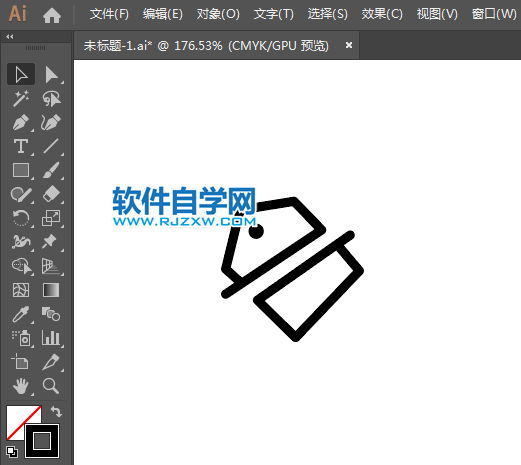Open the 对象(O) menu
Screen dimensions: 521x465
coord(218,14)
